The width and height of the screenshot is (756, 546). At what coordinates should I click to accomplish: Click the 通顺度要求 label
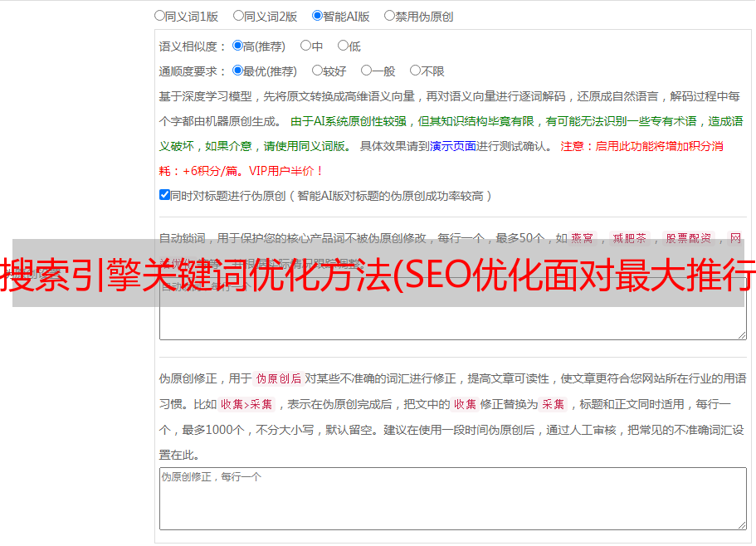(192, 72)
